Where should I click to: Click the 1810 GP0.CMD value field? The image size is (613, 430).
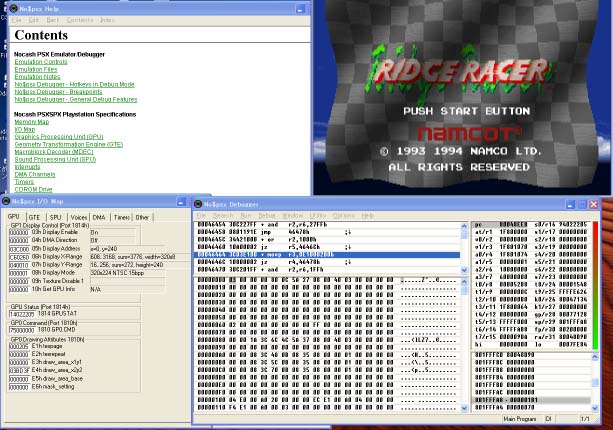pyautogui.click(x=22, y=330)
